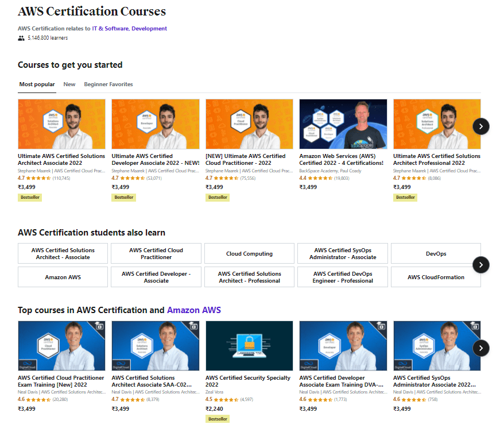Open AWS Certified Cloud Practitioner Exam Training title
The height and width of the screenshot is (432, 504).
pyautogui.click(x=61, y=381)
